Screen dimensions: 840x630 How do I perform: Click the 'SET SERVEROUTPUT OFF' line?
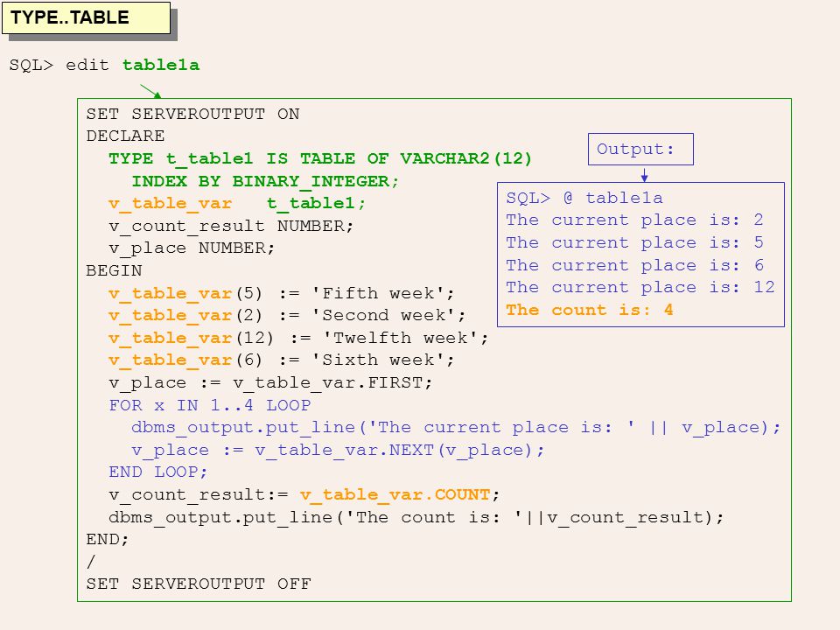tap(199, 584)
